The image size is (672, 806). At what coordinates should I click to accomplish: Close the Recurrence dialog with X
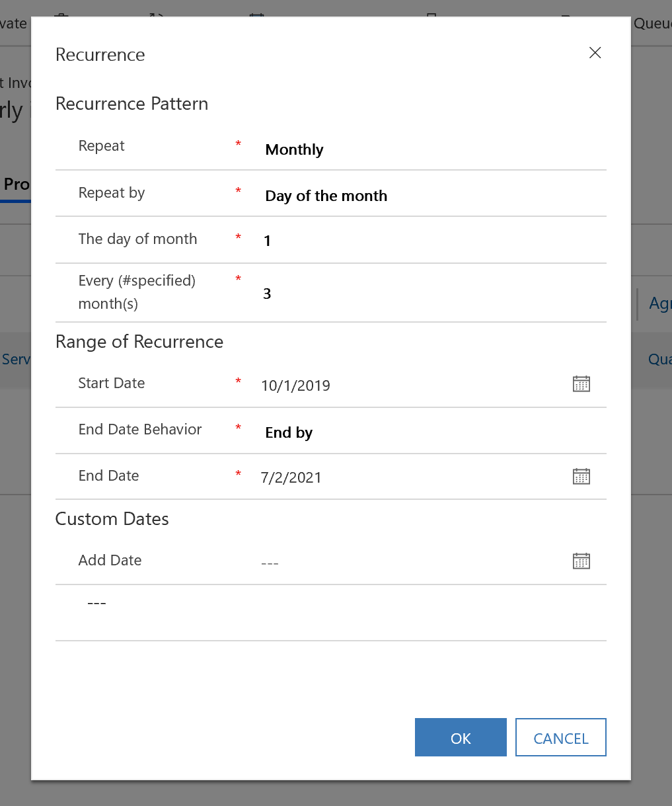click(595, 53)
